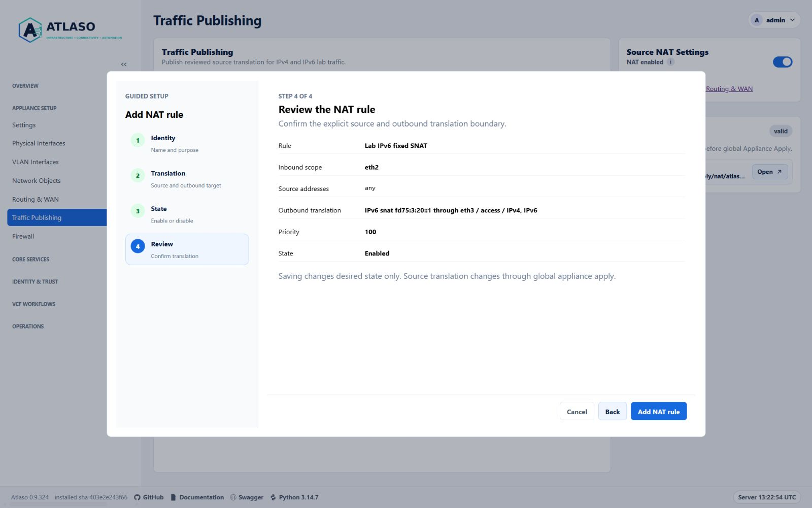Click the Add NAT rule button
Screen dimensions: 812x508
tap(659, 411)
